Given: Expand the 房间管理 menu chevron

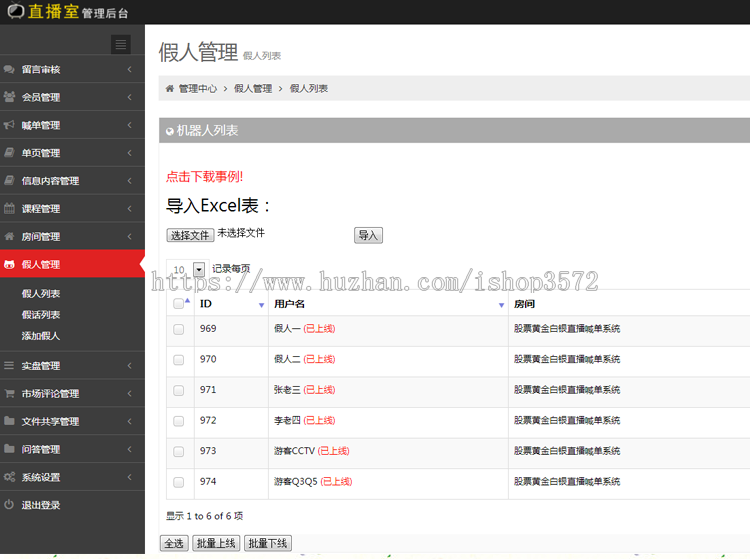Looking at the screenshot, I should click(130, 236).
